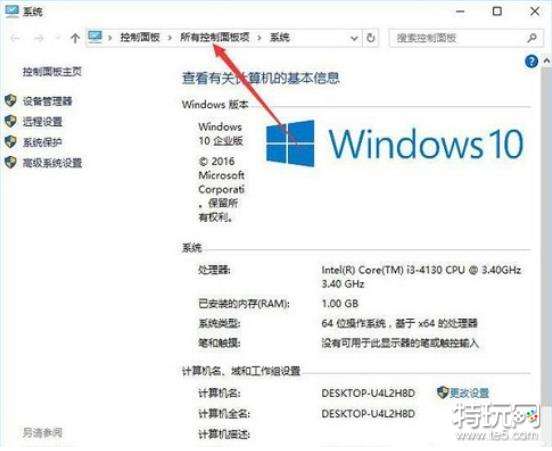Click the blue help question mark icon
The image size is (552, 451).
click(x=531, y=62)
